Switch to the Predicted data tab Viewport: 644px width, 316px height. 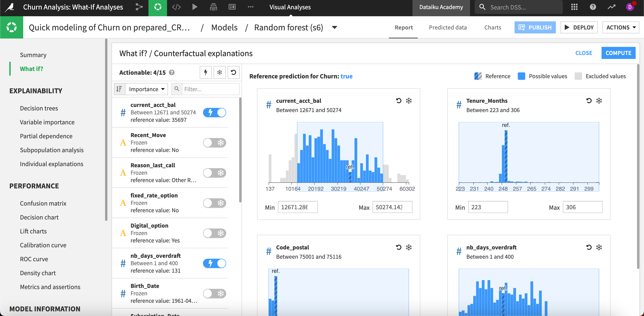(x=448, y=27)
